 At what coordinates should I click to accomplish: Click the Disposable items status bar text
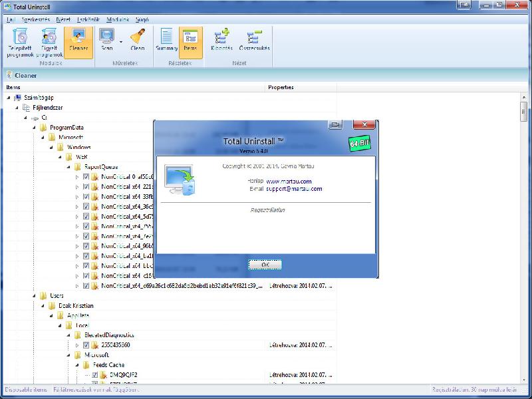(26, 390)
